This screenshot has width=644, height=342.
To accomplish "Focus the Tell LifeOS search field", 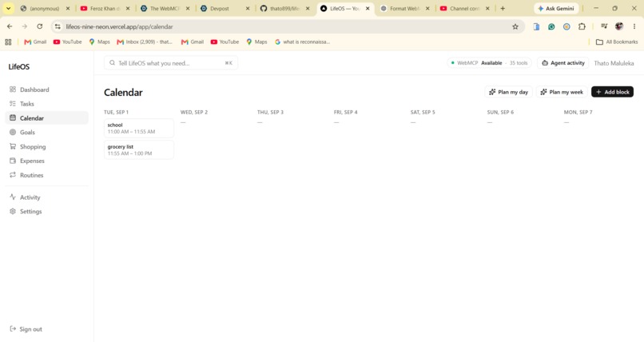I will (x=171, y=63).
